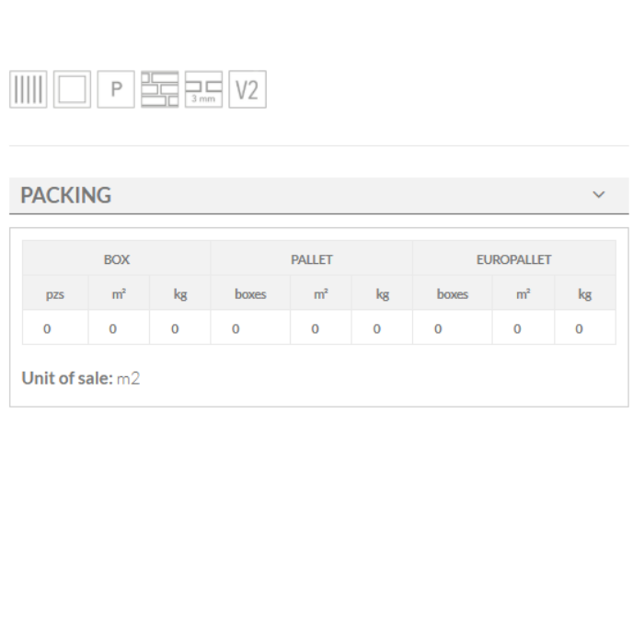Click the boxes header under PALLET

[250, 294]
